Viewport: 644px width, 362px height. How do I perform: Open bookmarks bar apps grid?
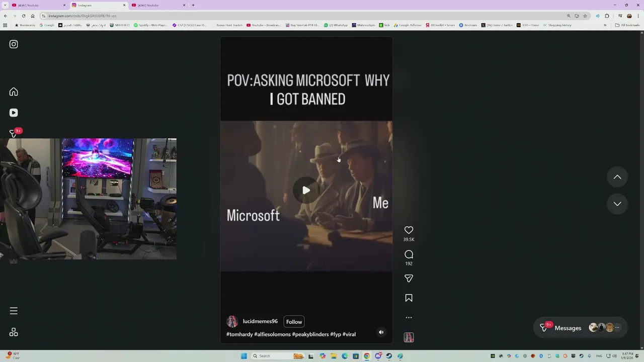click(5, 25)
